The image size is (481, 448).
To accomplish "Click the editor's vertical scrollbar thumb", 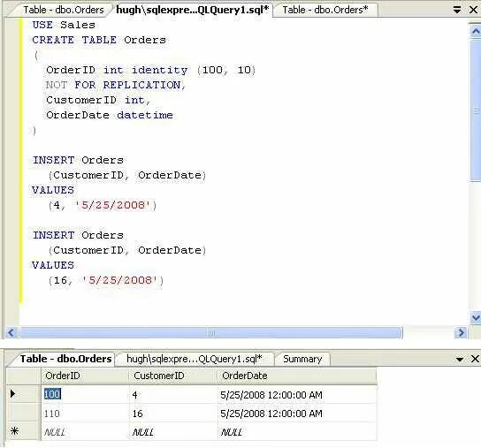I will pyautogui.click(x=476, y=110).
